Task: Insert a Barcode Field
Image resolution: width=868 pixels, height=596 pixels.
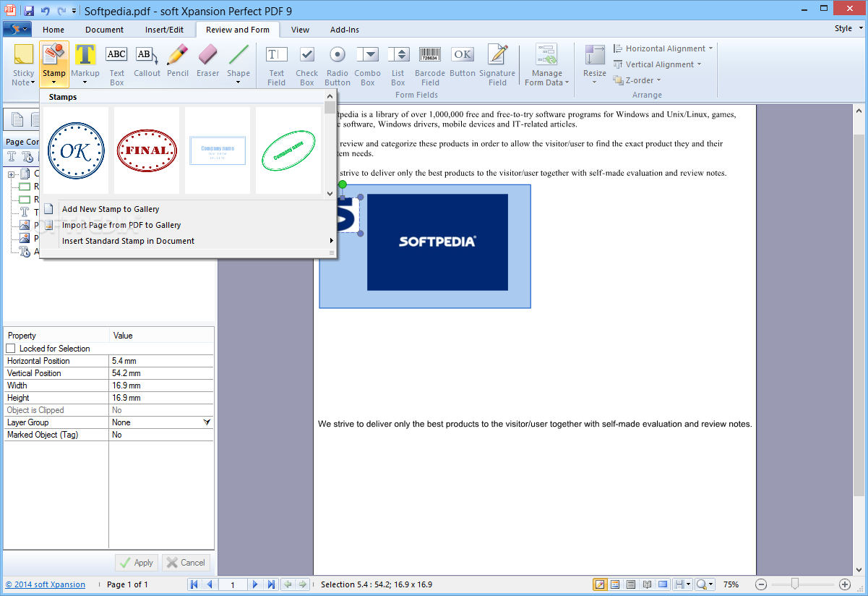Action: click(x=430, y=65)
